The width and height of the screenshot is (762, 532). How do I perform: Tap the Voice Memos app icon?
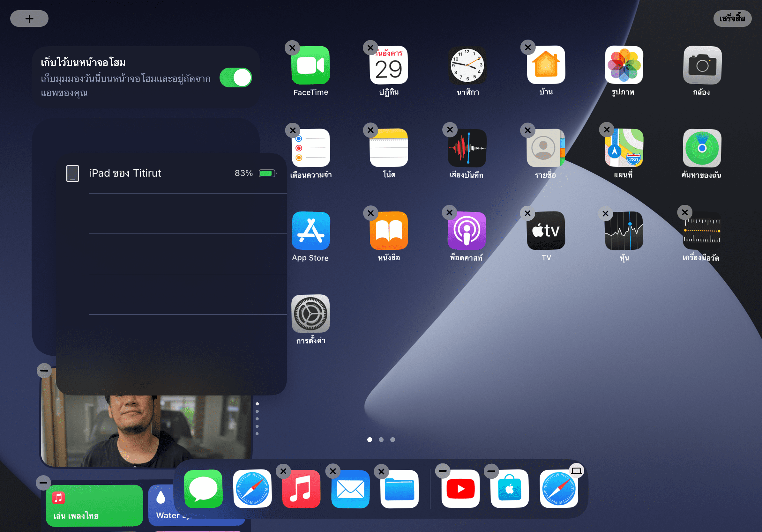point(467,148)
